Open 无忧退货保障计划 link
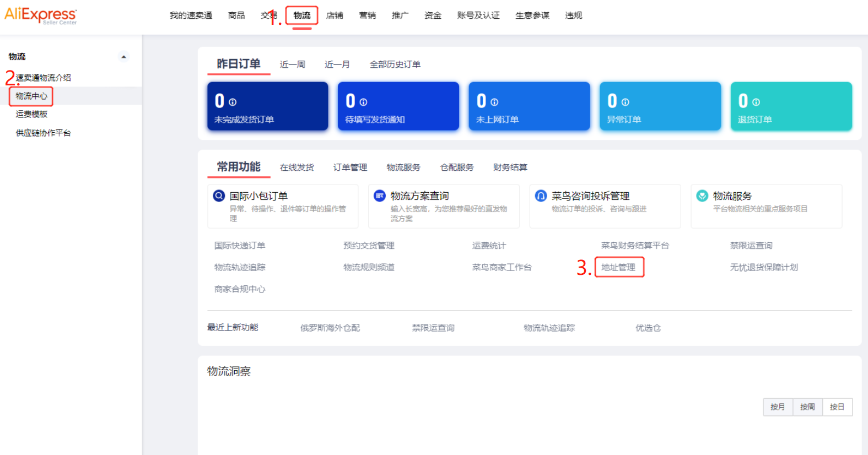The image size is (868, 455). (764, 268)
